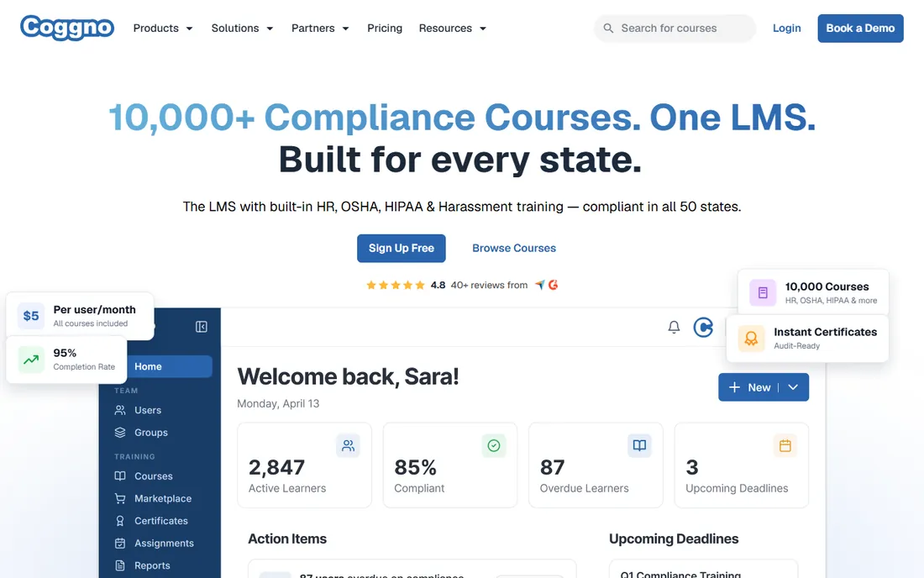Click the Sign Up Free button
The image size is (924, 578).
pos(402,248)
